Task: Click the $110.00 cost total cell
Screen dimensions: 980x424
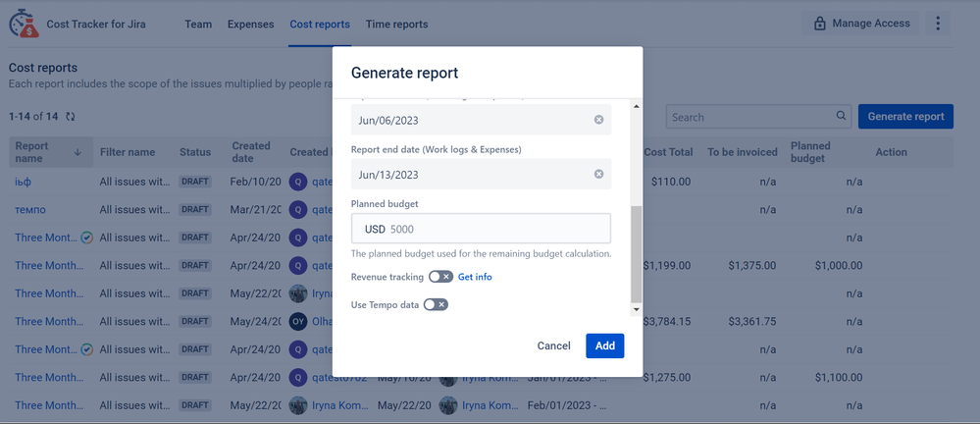Action: click(x=671, y=182)
